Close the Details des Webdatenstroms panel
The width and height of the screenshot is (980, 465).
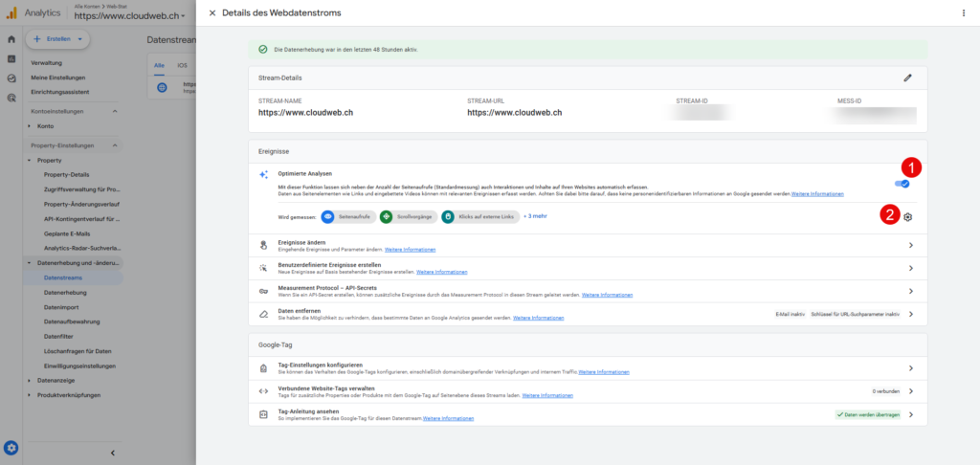click(212, 12)
